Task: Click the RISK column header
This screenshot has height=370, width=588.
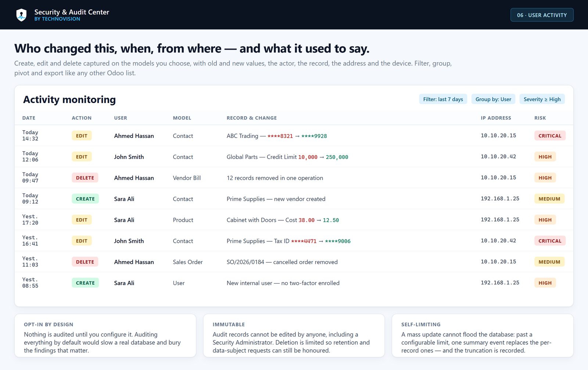Action: point(540,118)
